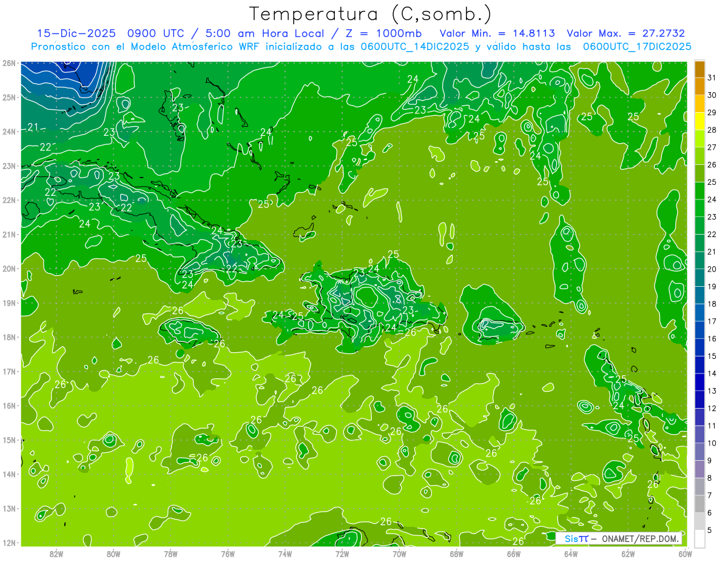Click the colorbar label "5"
The image size is (728, 562).
pos(710,530)
